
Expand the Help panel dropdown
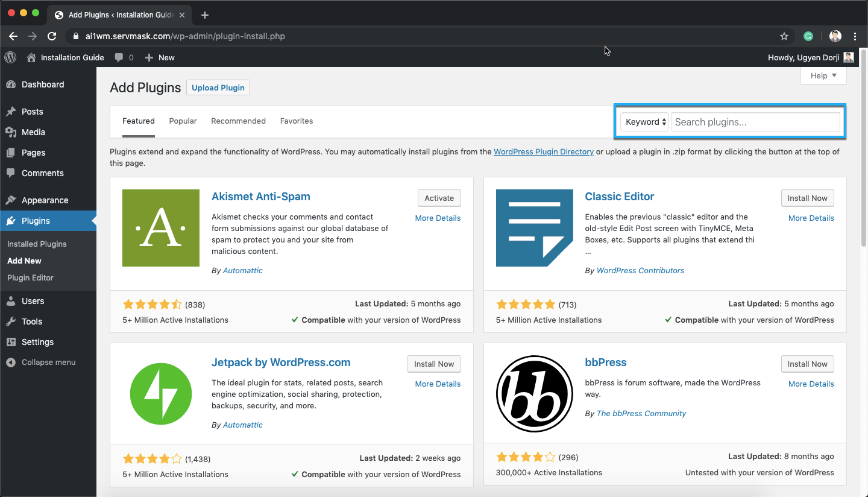pos(823,75)
